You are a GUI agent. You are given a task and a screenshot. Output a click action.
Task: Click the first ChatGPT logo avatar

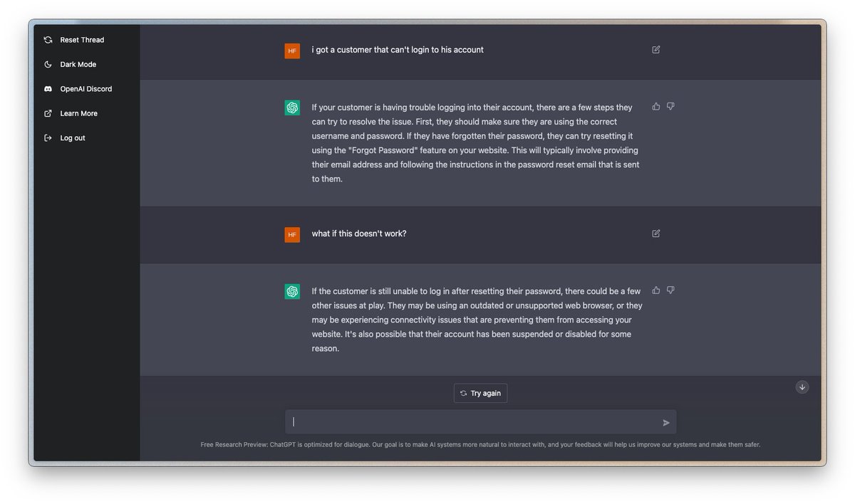click(x=292, y=107)
